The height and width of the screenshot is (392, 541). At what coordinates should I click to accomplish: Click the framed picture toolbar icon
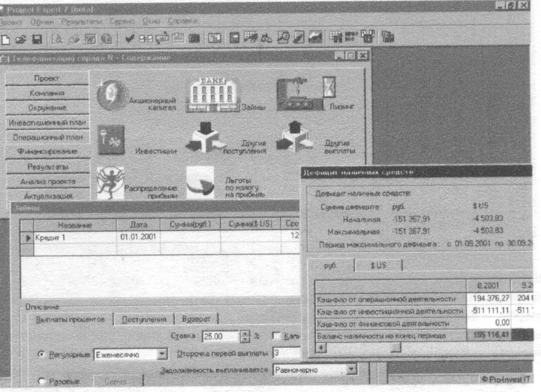click(215, 38)
